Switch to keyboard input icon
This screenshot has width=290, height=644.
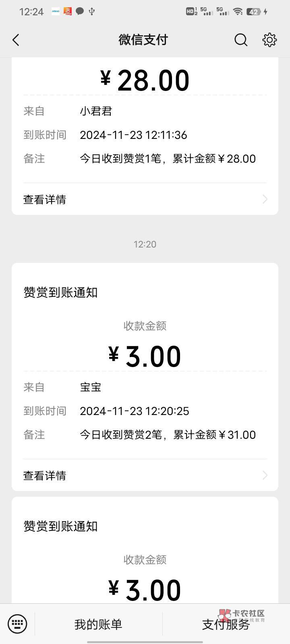(x=17, y=624)
